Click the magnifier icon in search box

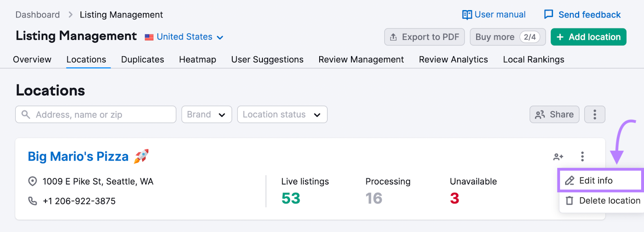click(x=26, y=115)
